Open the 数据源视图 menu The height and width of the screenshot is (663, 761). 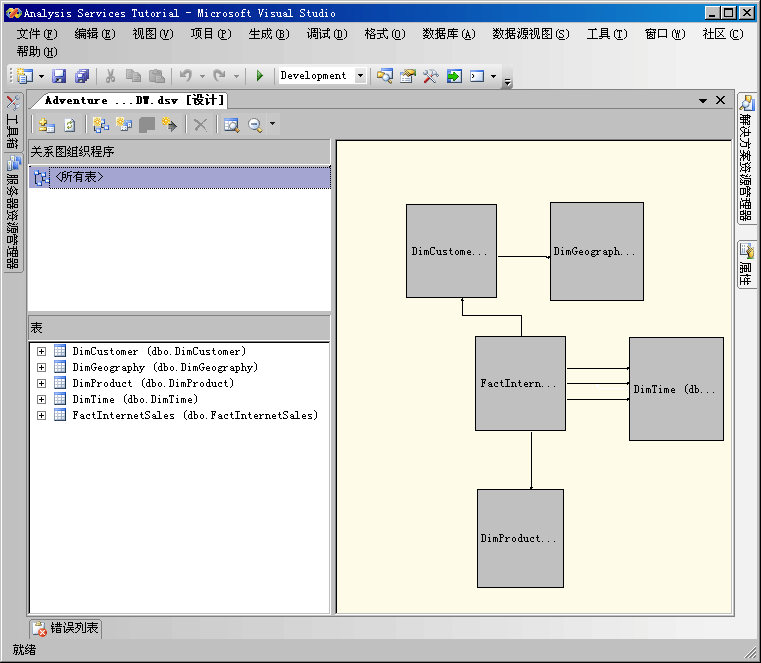click(x=530, y=34)
